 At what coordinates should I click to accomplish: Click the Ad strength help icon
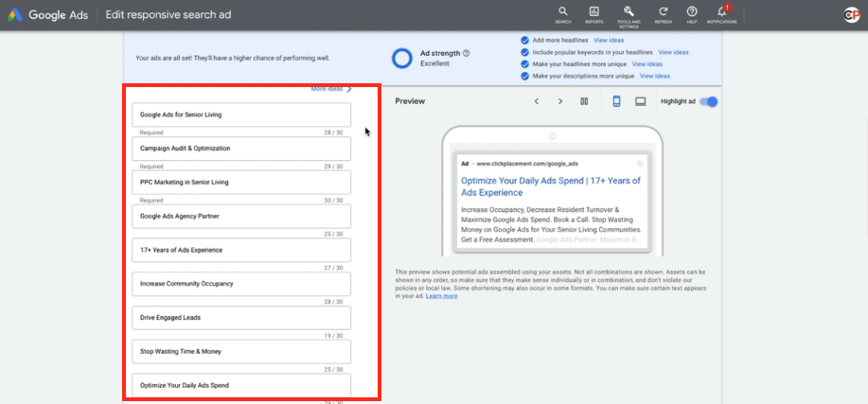467,53
